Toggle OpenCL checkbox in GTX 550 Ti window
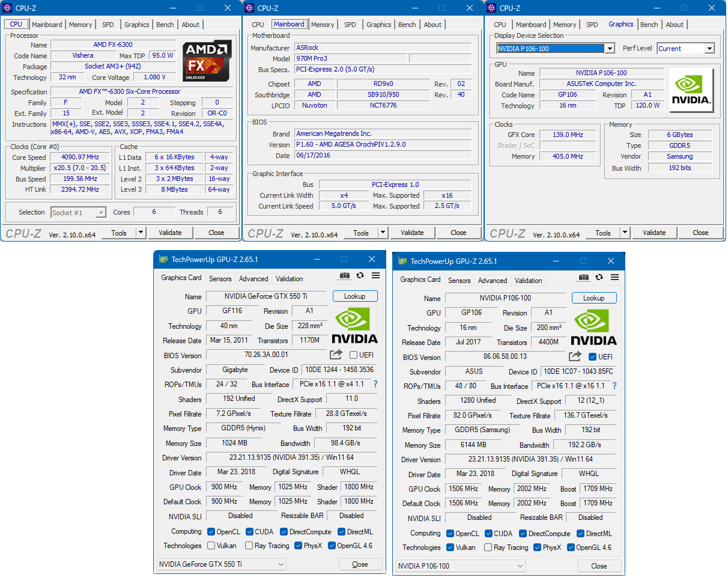The height and width of the screenshot is (580, 728). [211, 532]
